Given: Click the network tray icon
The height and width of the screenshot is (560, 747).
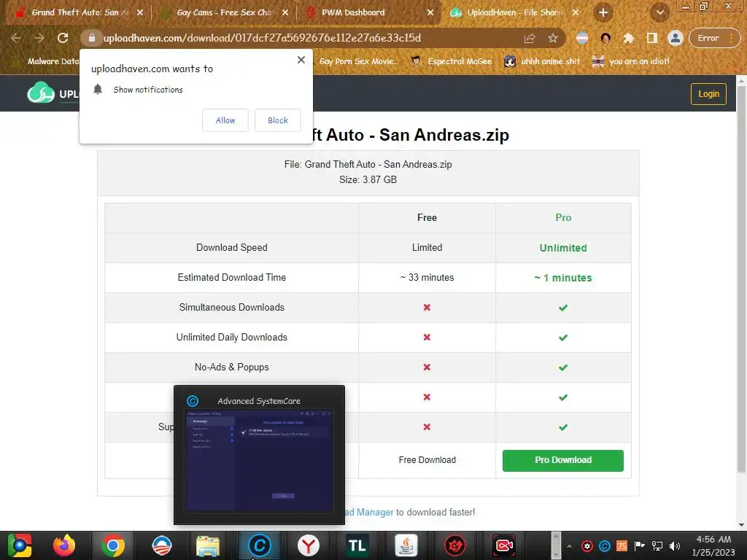Looking at the screenshot, I should click(x=657, y=546).
